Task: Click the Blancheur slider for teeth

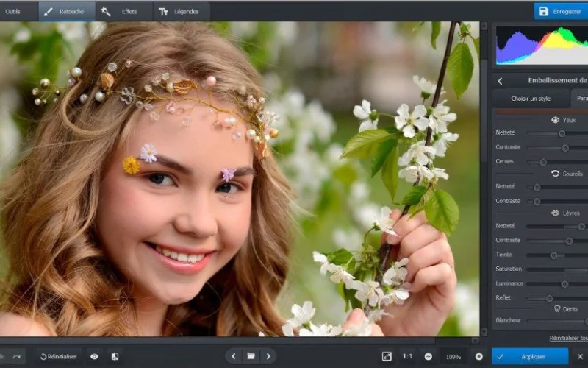Action: point(557,321)
